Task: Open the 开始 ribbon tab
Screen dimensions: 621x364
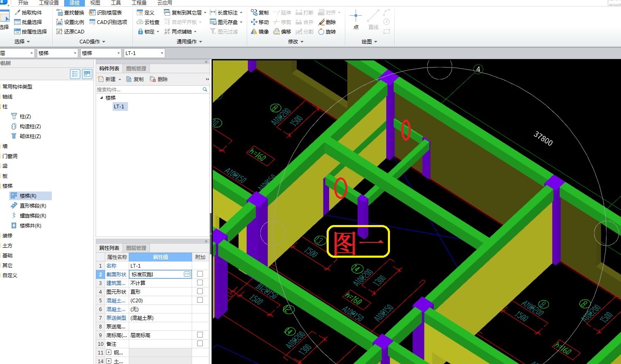Action: point(23,3)
